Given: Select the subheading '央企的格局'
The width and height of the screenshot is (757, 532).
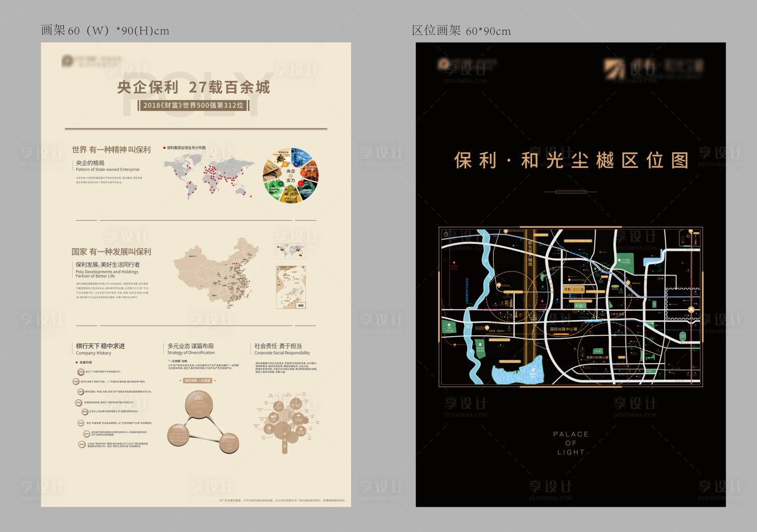Looking at the screenshot, I should pyautogui.click(x=90, y=163).
